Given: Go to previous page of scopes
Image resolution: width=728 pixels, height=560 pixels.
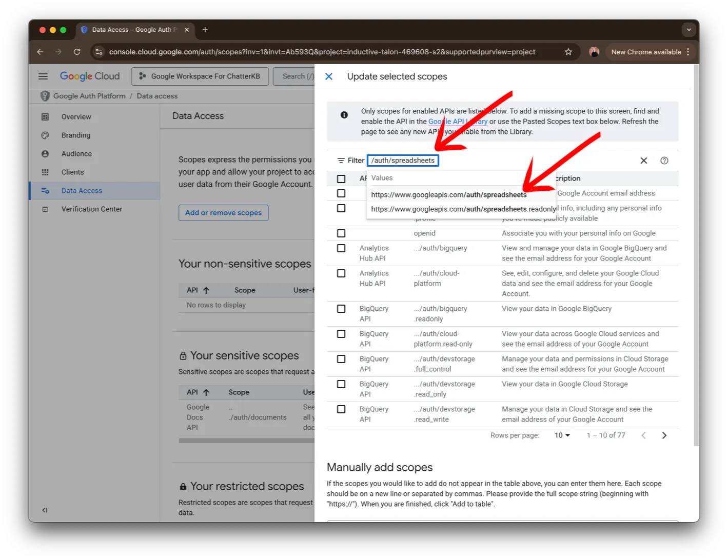Looking at the screenshot, I should pos(643,435).
